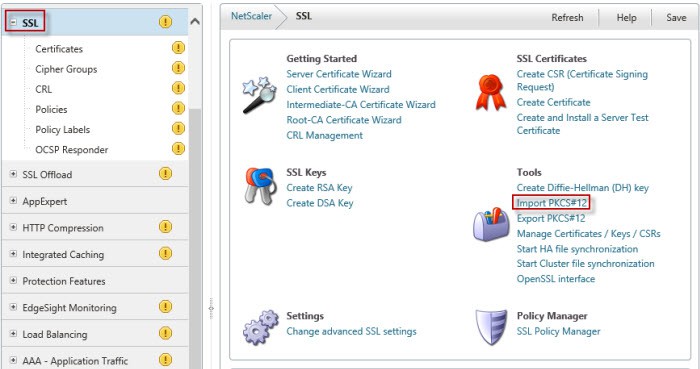Click the navigation pane scroll-up arrow
This screenshot has height=369, width=700.
click(x=195, y=21)
